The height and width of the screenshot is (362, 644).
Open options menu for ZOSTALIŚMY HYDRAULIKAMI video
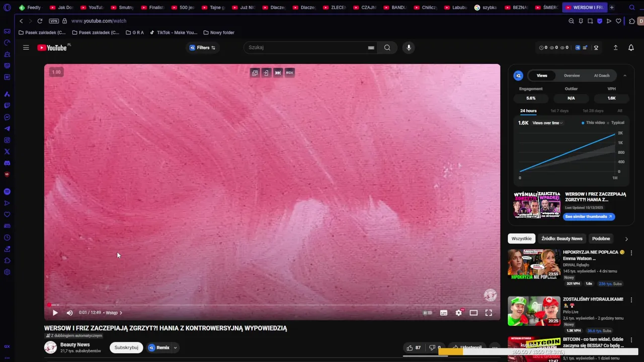631,299
